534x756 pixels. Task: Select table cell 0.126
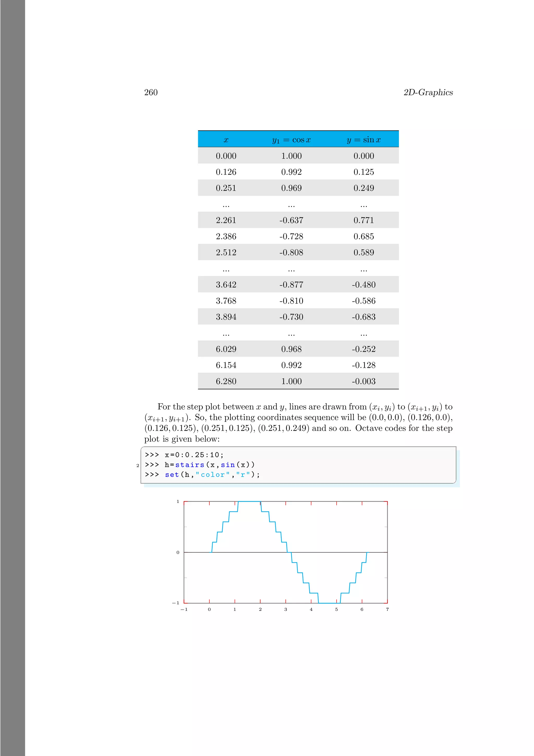coord(226,172)
